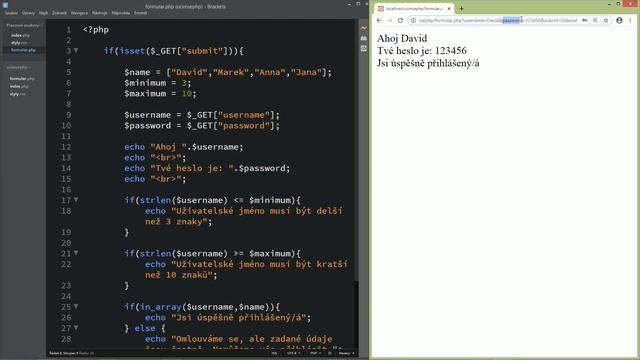
Task: Click the zoom magnifier icon in the address bar
Action: [x=596, y=20]
